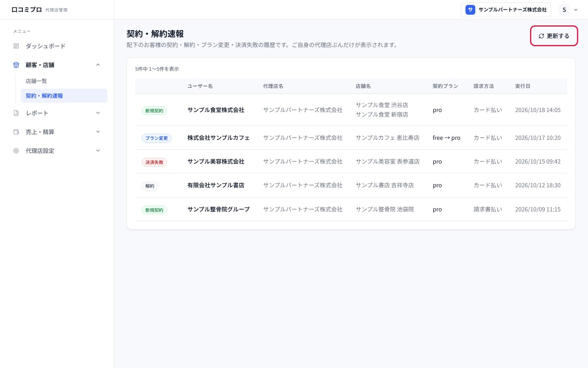Click the blue サ company avatar icon
The image size is (588, 368).
tap(470, 10)
